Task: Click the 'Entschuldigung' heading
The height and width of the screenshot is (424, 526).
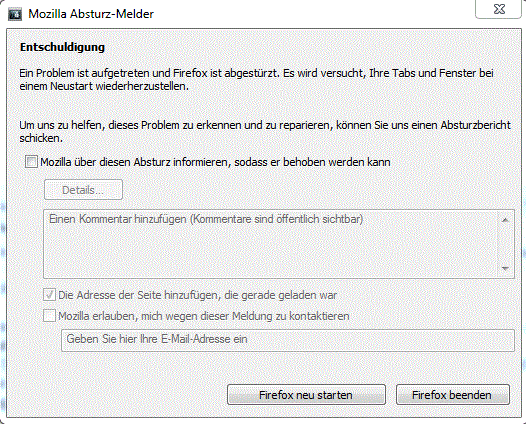Action: (62, 47)
